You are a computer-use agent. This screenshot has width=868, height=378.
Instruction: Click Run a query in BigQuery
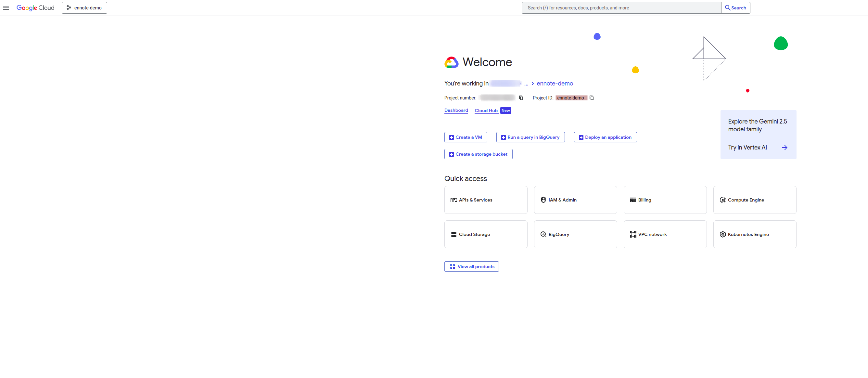(530, 137)
